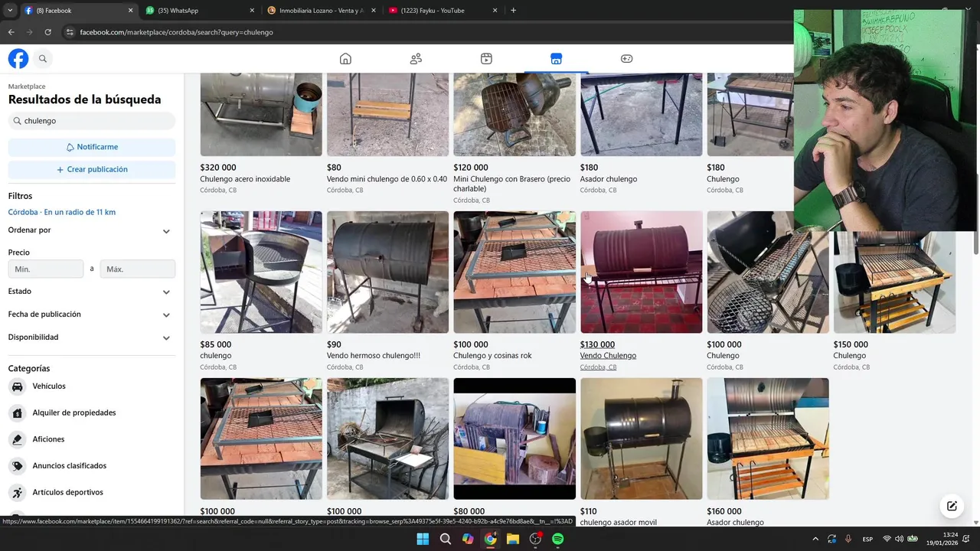The width and height of the screenshot is (980, 551).
Task: Close the WhatsApp tab
Action: 252,11
